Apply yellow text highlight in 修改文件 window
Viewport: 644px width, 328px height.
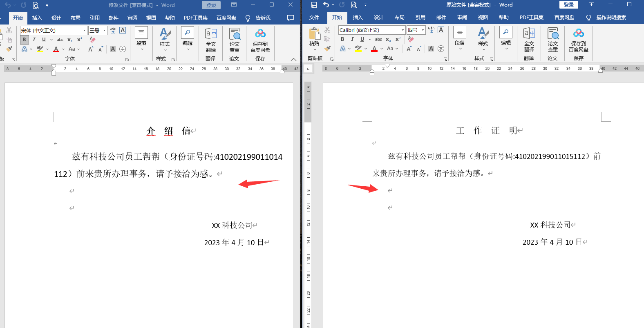coord(40,49)
